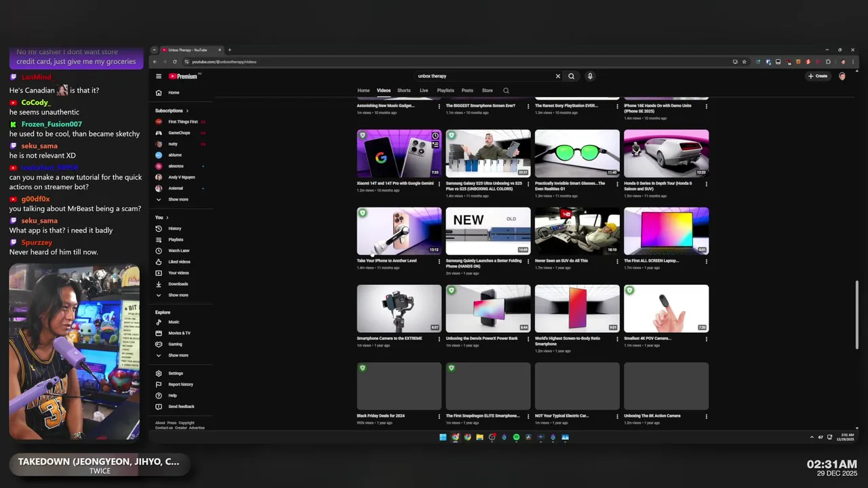This screenshot has height=488, width=868.
Task: Open Report history in sidebar
Action: tap(180, 384)
